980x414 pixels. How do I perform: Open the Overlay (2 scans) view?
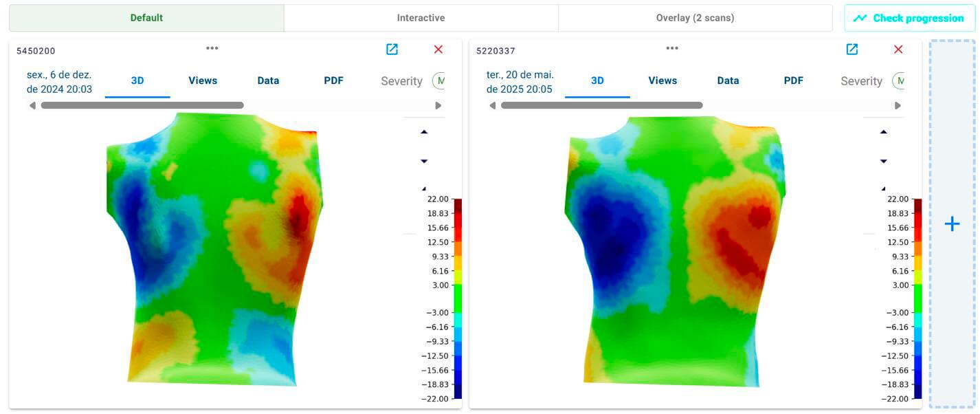click(695, 17)
